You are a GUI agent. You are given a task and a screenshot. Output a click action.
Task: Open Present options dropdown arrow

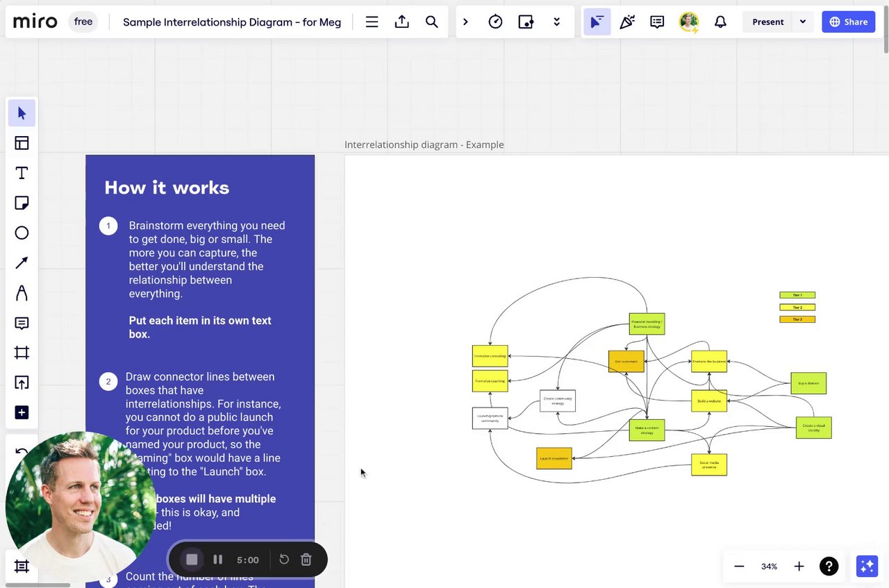(803, 22)
